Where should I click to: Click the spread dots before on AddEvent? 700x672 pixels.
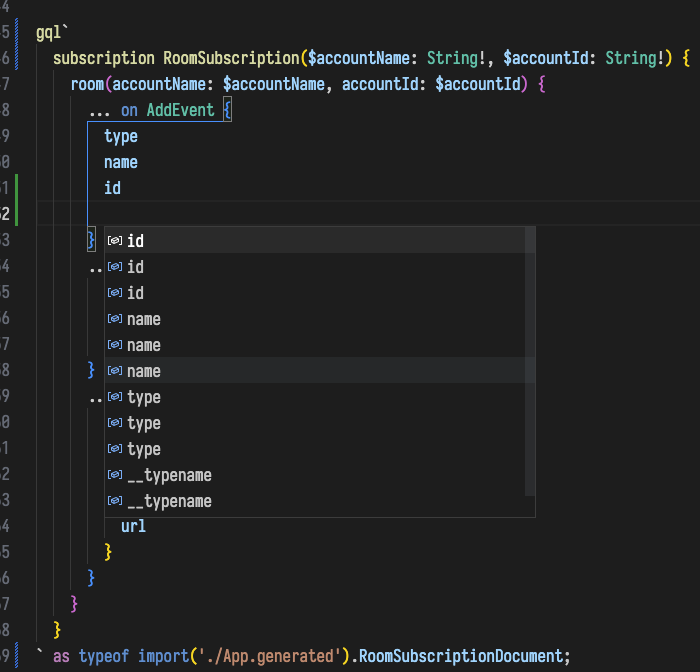99,114
